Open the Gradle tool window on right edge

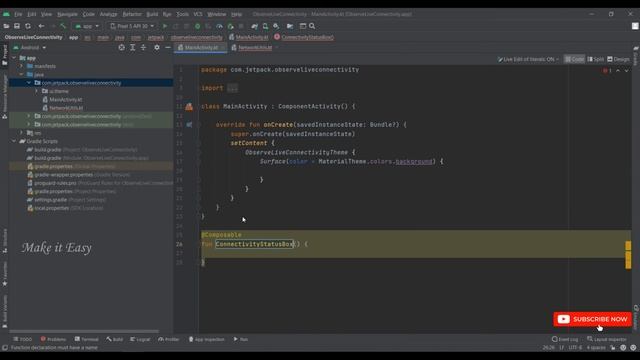(636, 56)
